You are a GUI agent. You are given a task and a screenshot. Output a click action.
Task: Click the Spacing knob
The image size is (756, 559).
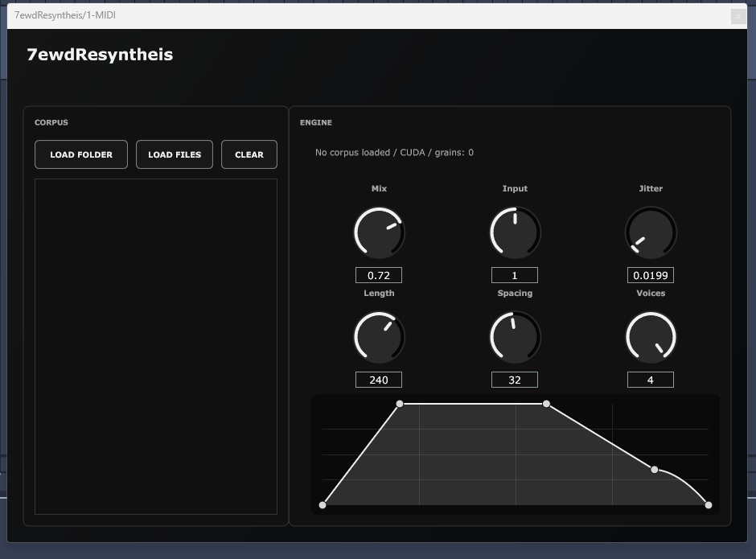tap(515, 337)
